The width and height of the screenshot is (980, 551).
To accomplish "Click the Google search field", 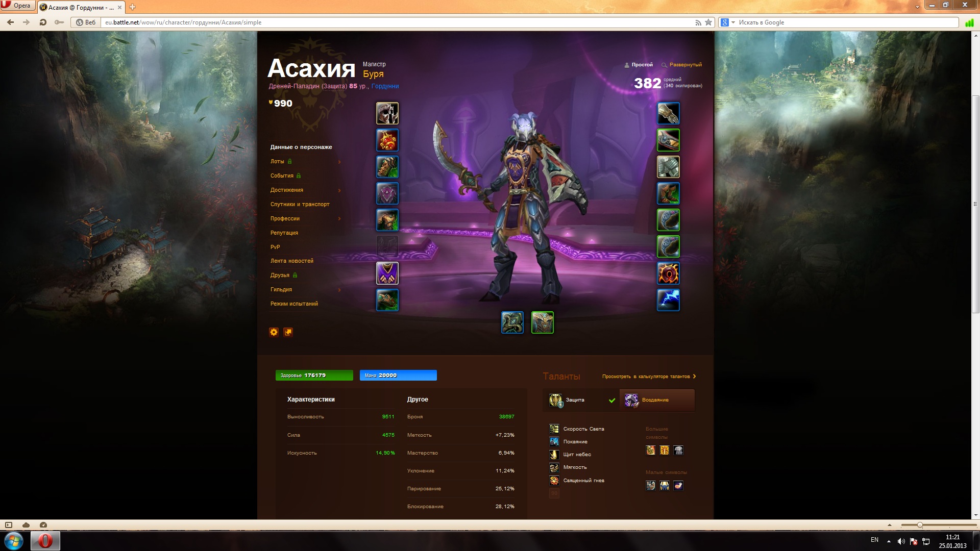I will coord(847,22).
